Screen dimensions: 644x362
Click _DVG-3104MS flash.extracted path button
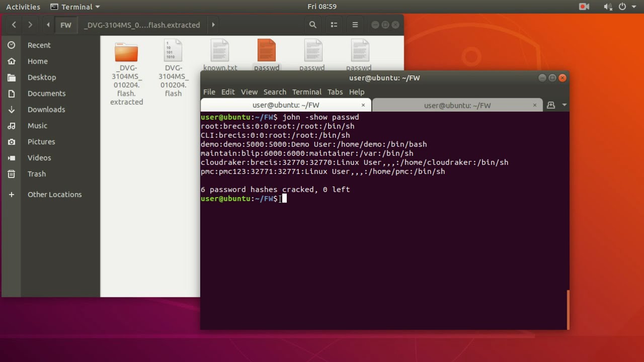pos(142,25)
